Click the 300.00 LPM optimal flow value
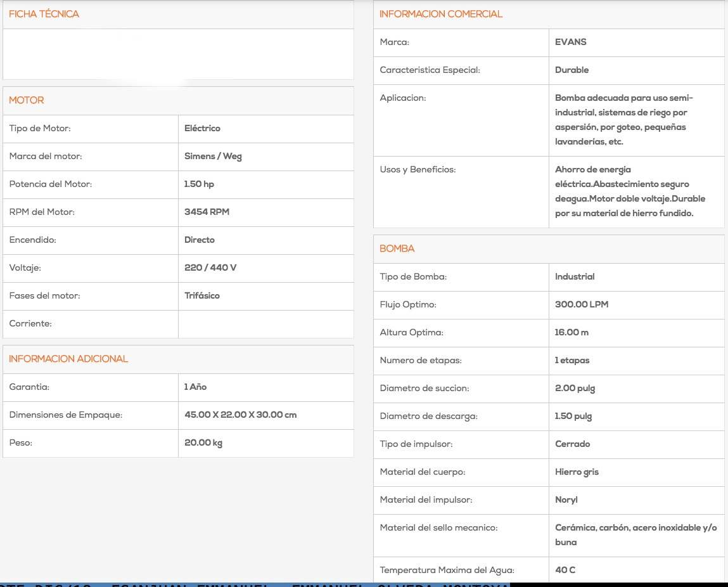Image resolution: width=728 pixels, height=587 pixels. pos(582,304)
